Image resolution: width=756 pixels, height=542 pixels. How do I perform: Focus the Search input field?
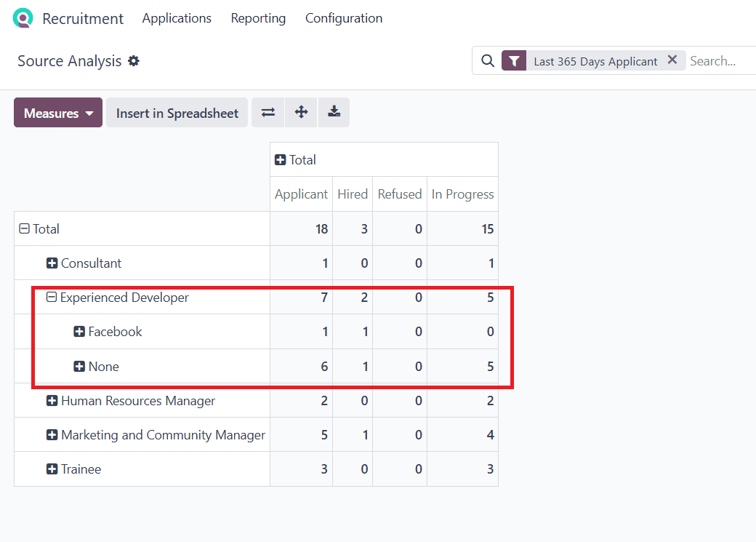722,61
